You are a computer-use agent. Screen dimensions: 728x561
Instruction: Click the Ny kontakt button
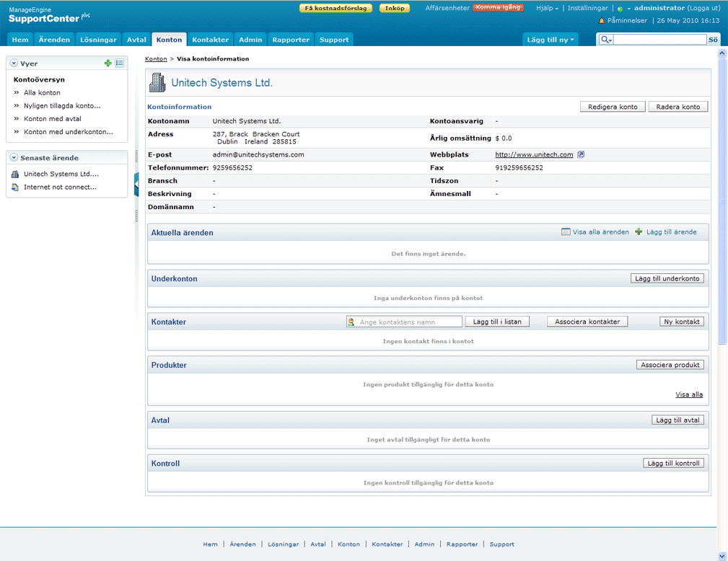click(x=682, y=322)
